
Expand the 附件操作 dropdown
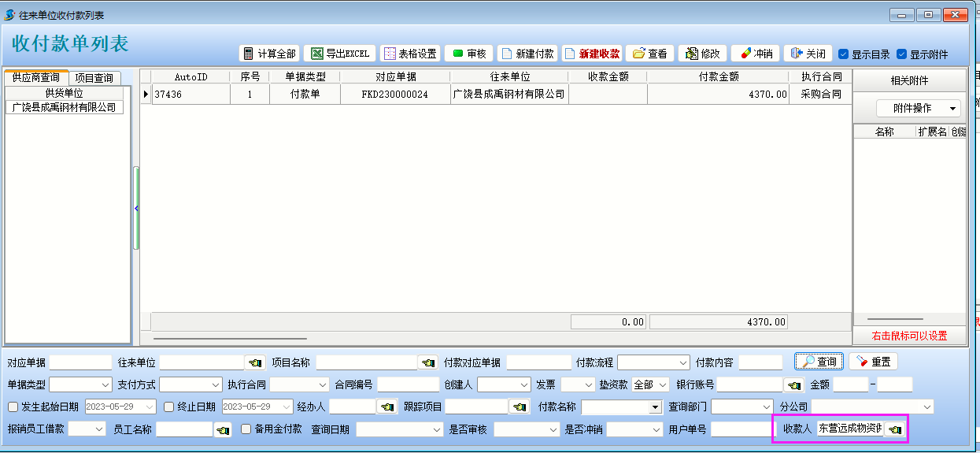(919, 108)
